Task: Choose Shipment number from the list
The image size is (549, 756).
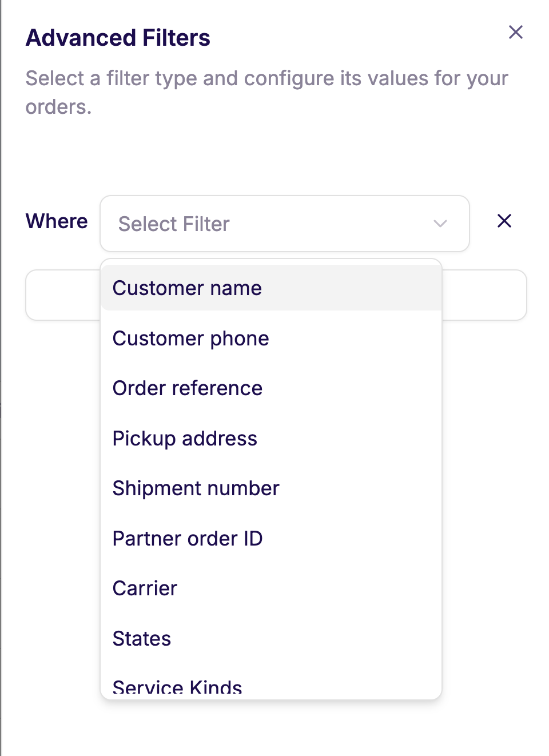Action: 196,488
